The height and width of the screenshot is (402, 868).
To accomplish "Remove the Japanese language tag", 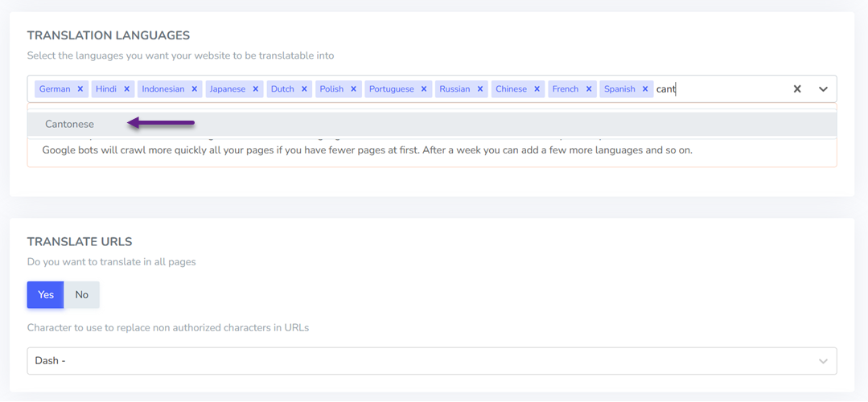I will [x=255, y=89].
